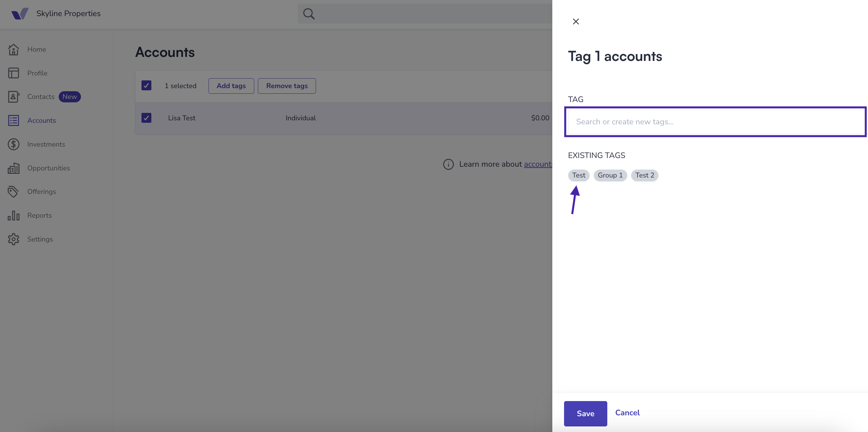This screenshot has height=432, width=868.
Task: Select the Group 1 tag chip
Action: (x=610, y=175)
